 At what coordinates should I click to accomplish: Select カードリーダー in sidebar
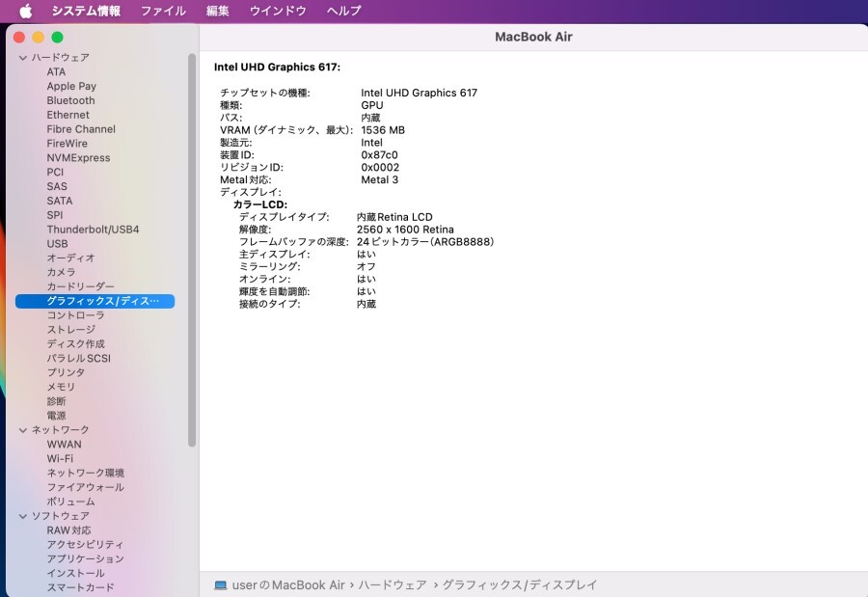[x=80, y=286]
